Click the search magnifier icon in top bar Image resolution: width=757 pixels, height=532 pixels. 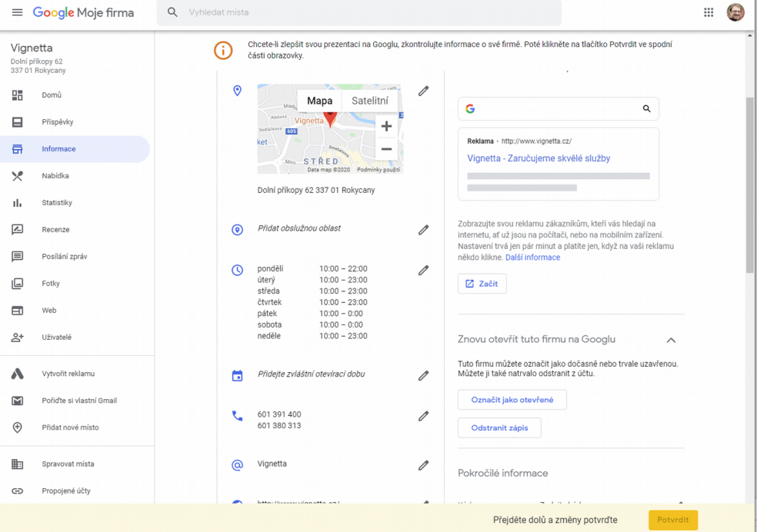[x=172, y=12]
